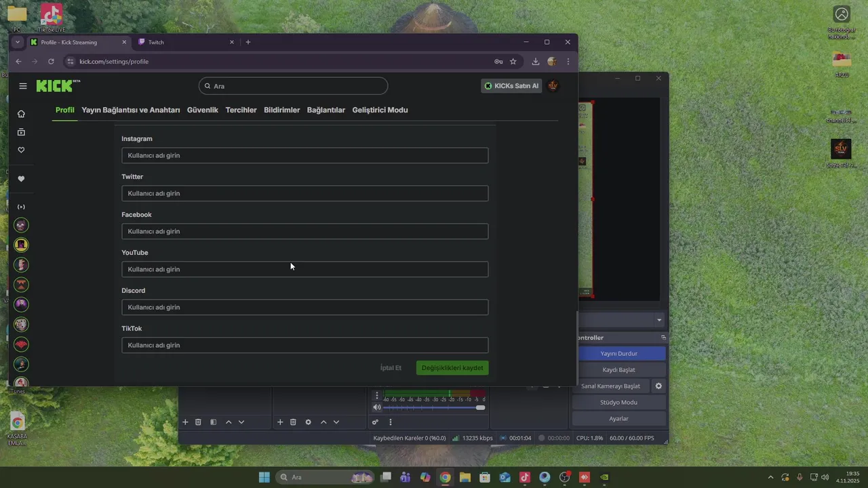
Task: Click Yayını Durdur in OBS
Action: point(619,354)
